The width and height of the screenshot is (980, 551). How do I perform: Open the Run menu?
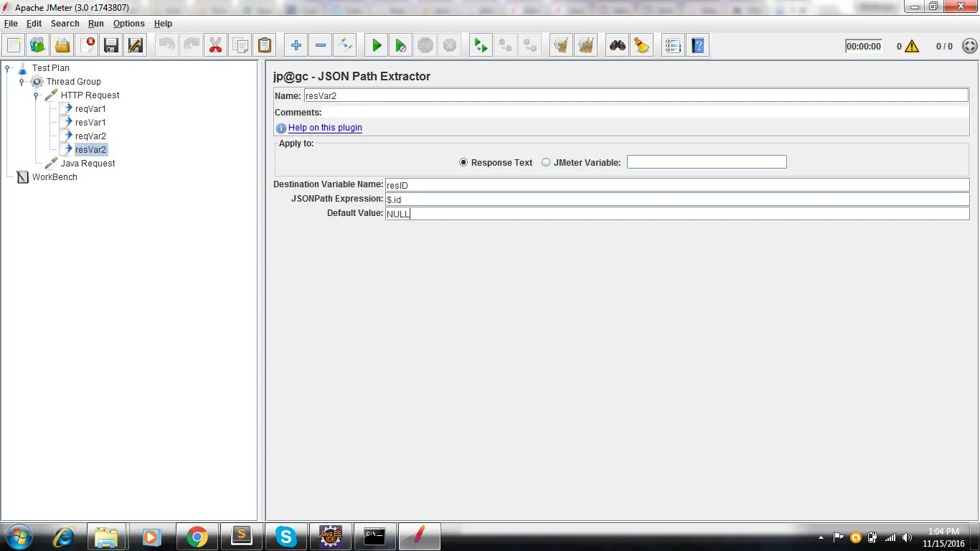96,24
